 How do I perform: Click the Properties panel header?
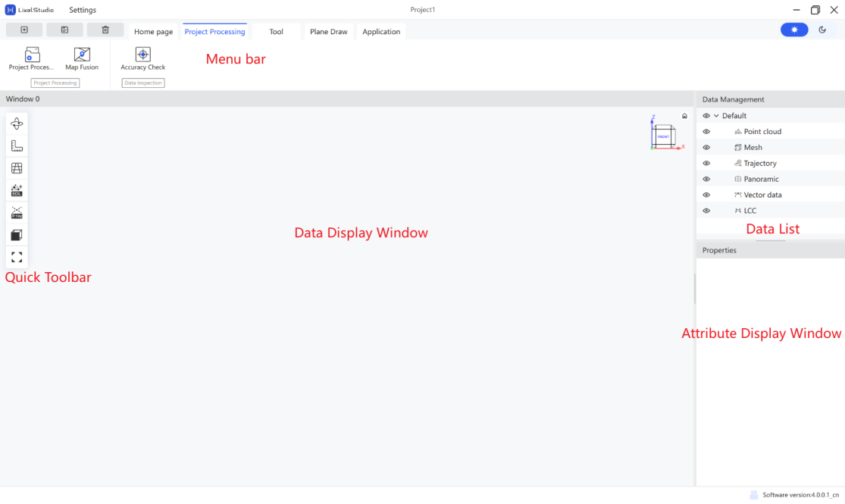(x=771, y=250)
